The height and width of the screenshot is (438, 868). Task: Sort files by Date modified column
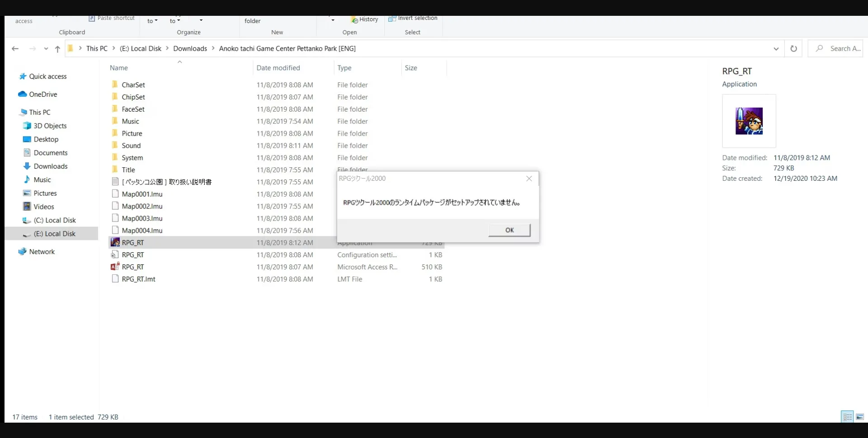[278, 68]
